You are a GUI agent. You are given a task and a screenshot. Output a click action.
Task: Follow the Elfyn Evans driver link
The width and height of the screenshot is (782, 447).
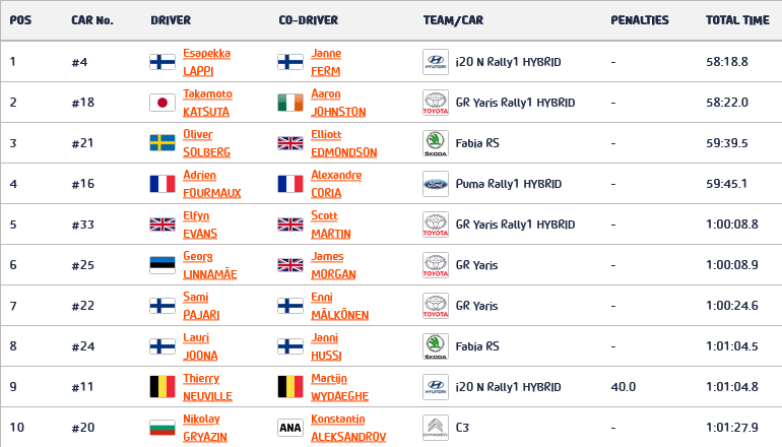201,225
